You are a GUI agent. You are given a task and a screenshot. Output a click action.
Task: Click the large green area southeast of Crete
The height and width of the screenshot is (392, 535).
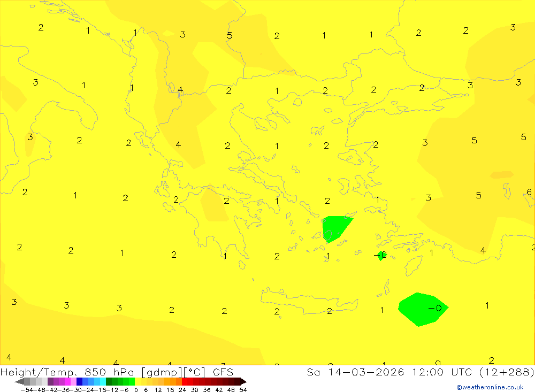tap(423, 310)
